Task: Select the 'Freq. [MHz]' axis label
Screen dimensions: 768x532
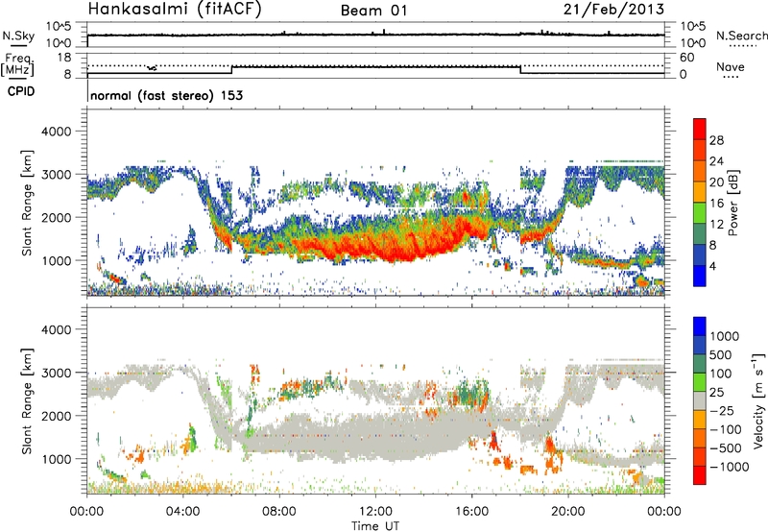Action: point(17,64)
